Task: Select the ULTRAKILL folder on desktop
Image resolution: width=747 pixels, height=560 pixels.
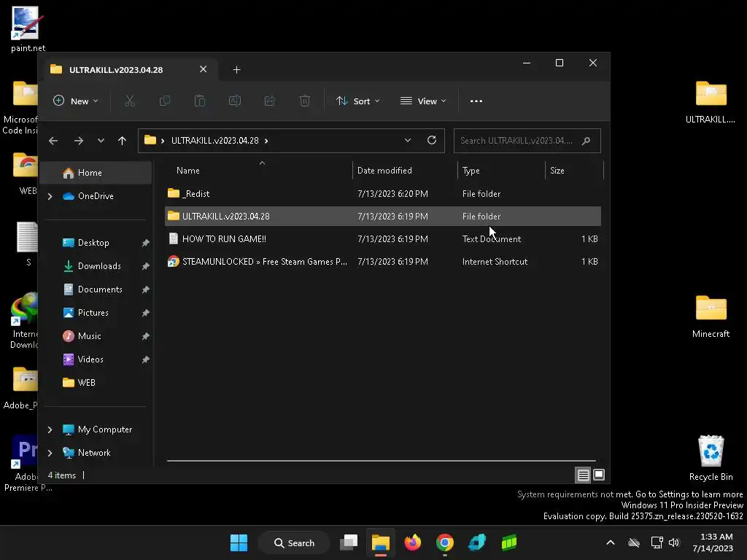Action: coord(711,102)
